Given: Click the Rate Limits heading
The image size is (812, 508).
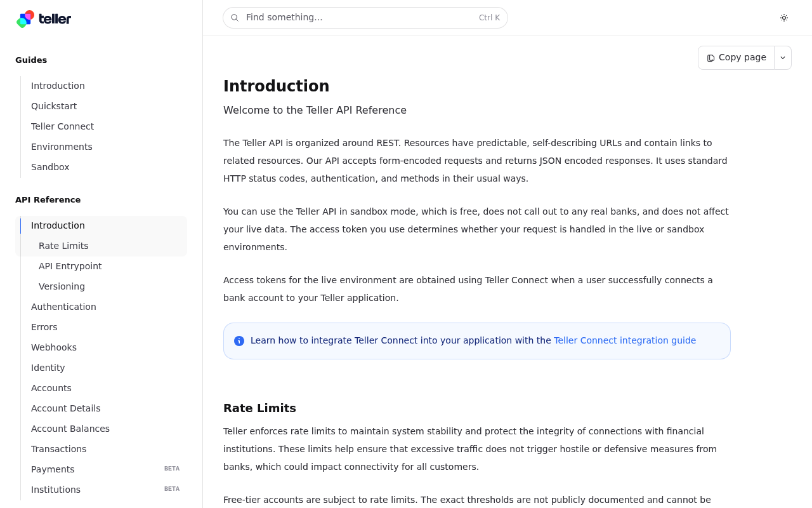Looking at the screenshot, I should pyautogui.click(x=259, y=408).
